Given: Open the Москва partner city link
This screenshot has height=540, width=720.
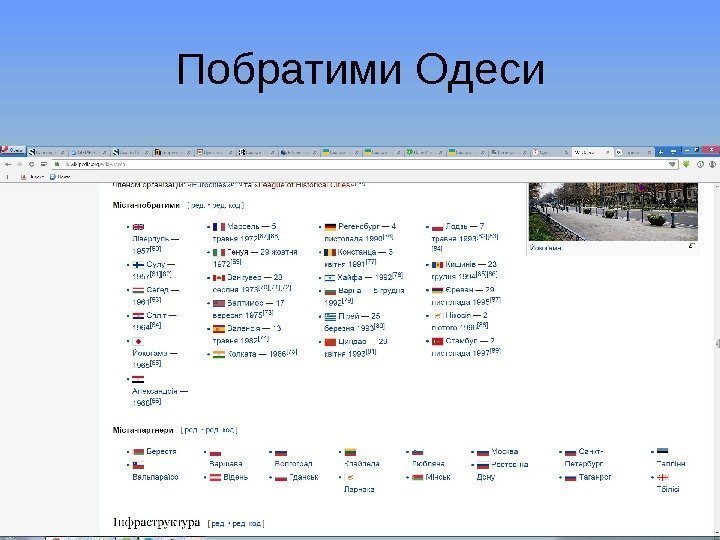Looking at the screenshot, I should [x=505, y=451].
